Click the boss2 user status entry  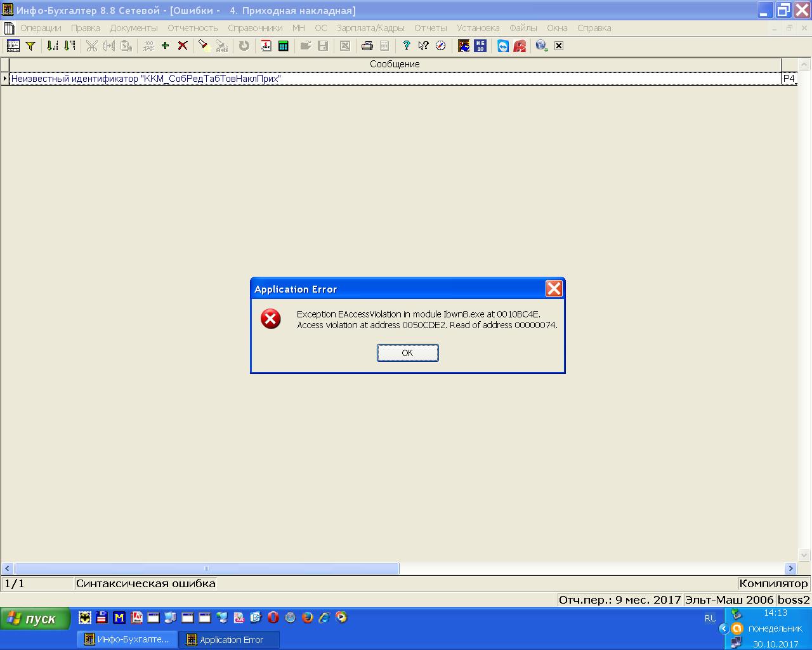(x=794, y=600)
